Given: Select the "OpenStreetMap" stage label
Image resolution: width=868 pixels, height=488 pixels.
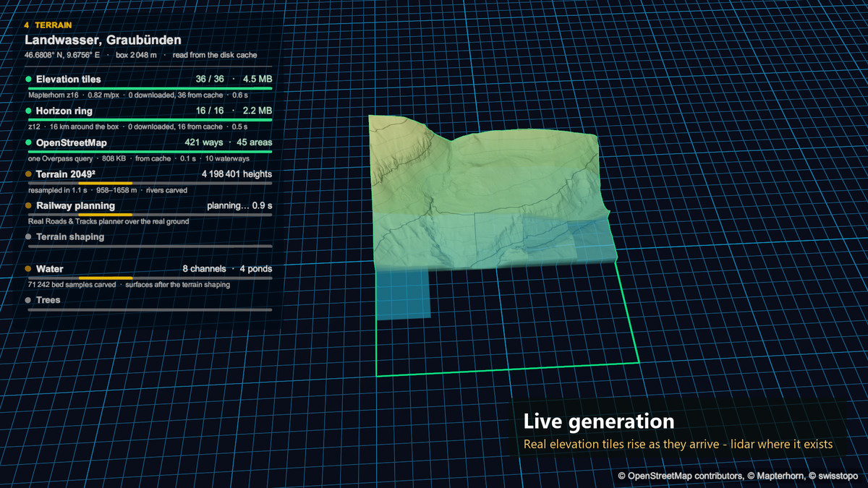Looking at the screenshot, I should 72,142.
